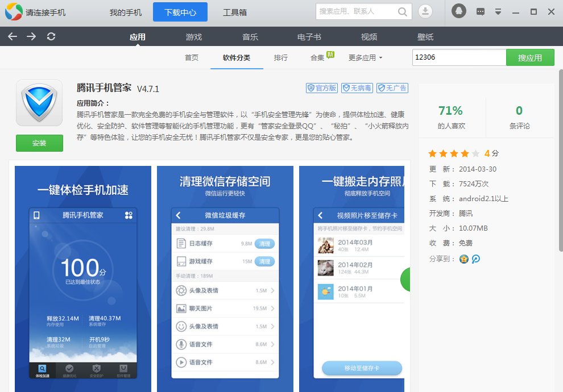Navigate forward using the right arrow icon
Viewport: 563px width, 392px height.
(32, 36)
